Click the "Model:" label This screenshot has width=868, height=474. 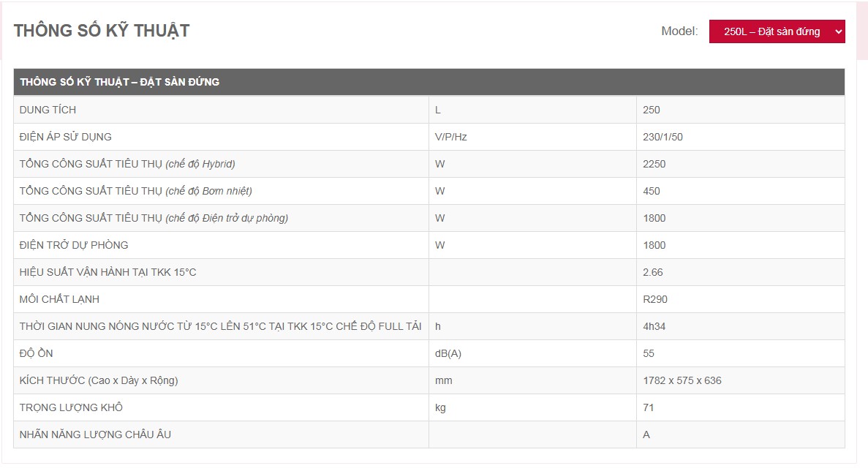[x=679, y=31]
